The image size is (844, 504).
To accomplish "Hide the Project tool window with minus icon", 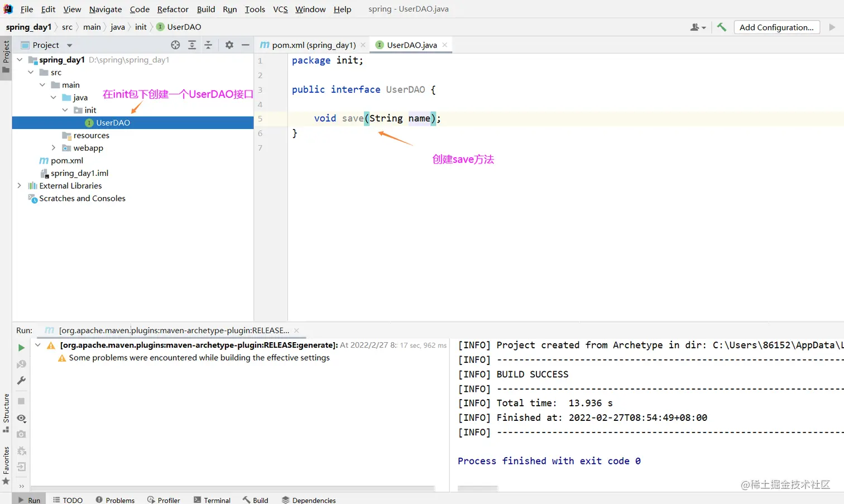I will click(245, 45).
